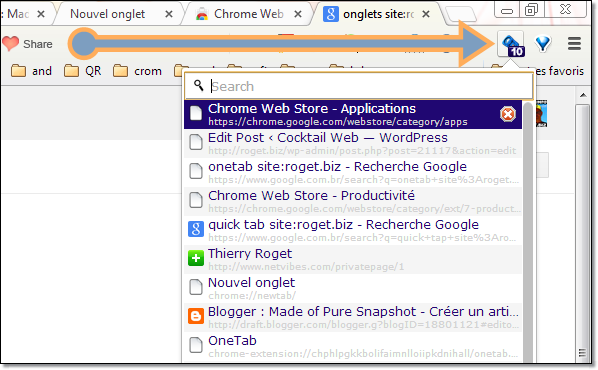The height and width of the screenshot is (370, 598).
Task: Close the Chrome Web Store - Applications entry
Action: pyautogui.click(x=508, y=114)
